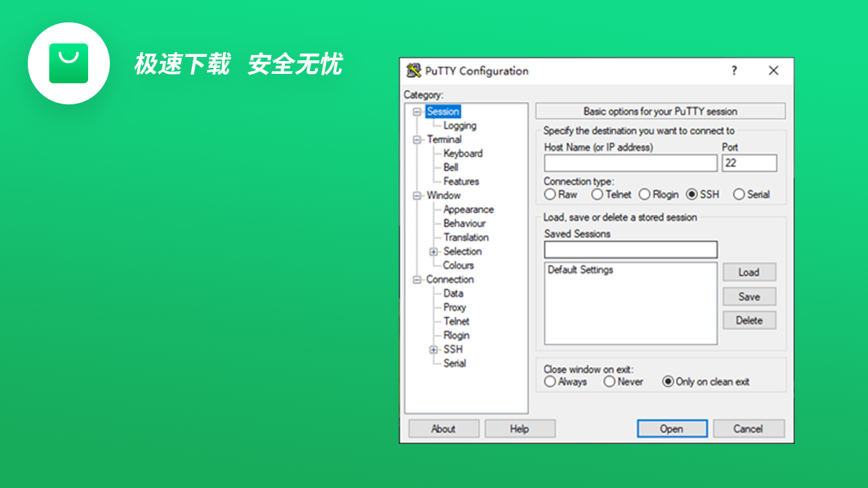This screenshot has width=868, height=488.
Task: Open the Colours settings page
Action: [x=458, y=265]
